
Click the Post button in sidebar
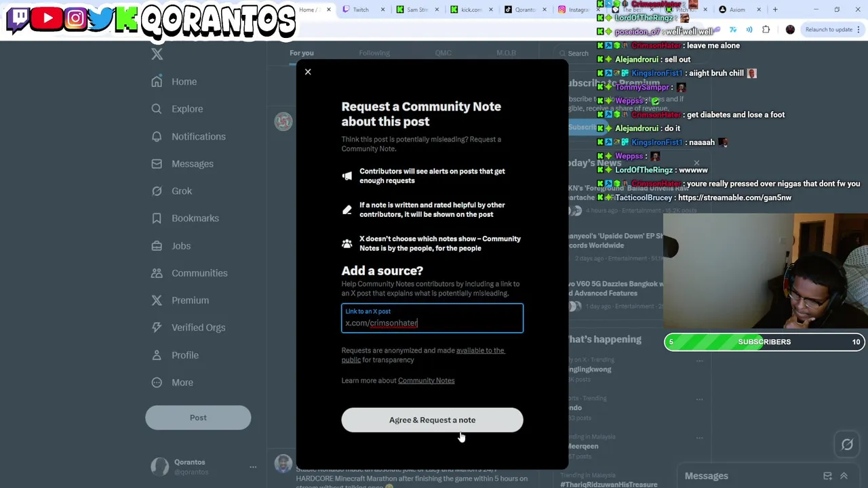click(x=198, y=418)
